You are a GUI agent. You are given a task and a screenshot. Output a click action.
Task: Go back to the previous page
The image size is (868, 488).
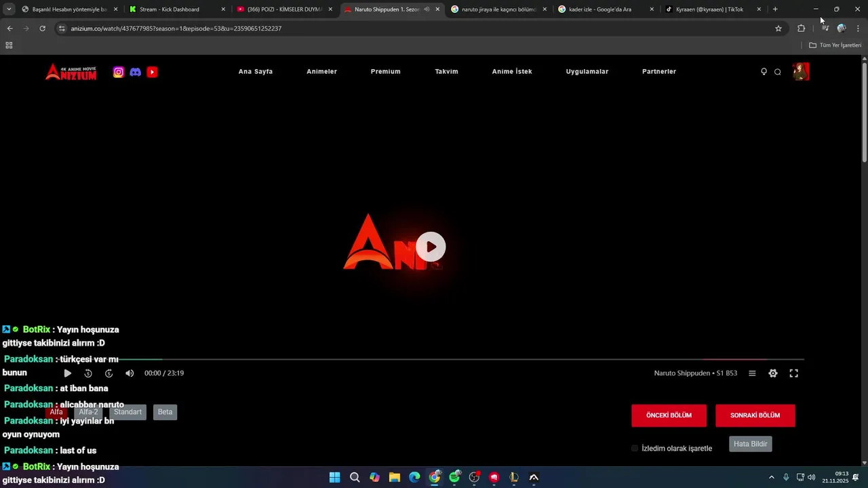pyautogui.click(x=9, y=28)
